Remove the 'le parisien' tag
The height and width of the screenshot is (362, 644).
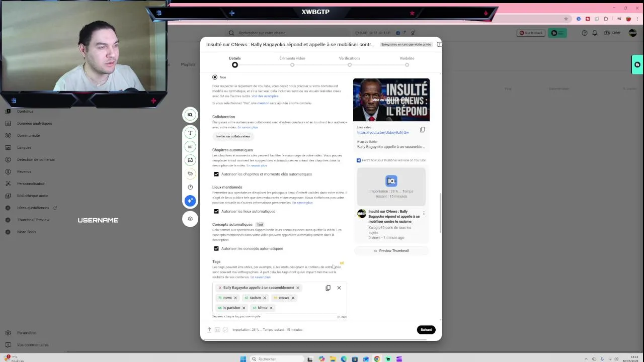point(244,308)
